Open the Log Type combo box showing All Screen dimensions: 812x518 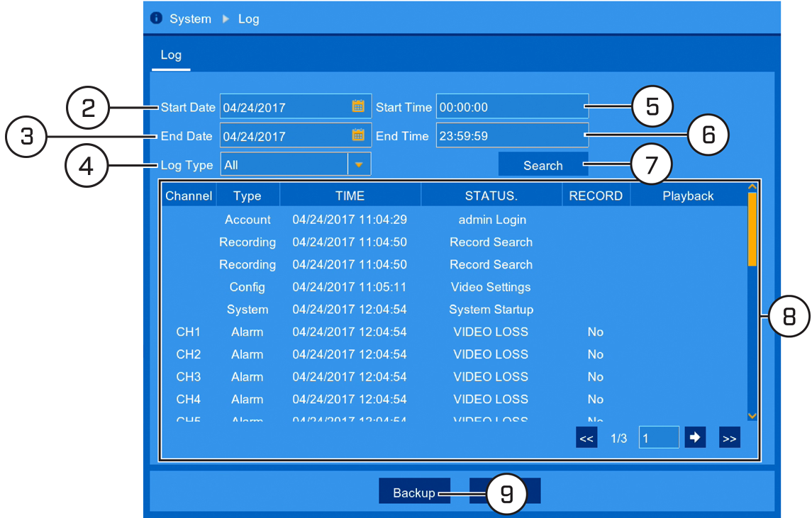[x=296, y=165]
